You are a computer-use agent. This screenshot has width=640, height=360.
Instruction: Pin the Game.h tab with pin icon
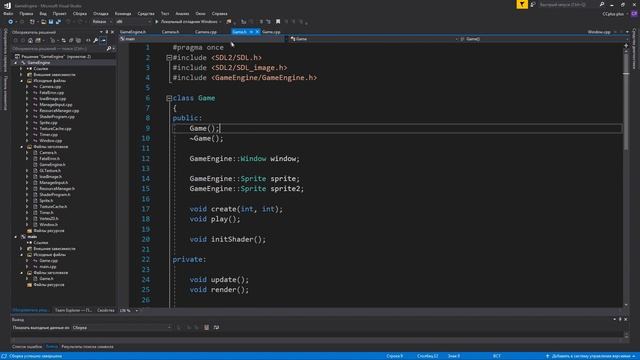(251, 32)
